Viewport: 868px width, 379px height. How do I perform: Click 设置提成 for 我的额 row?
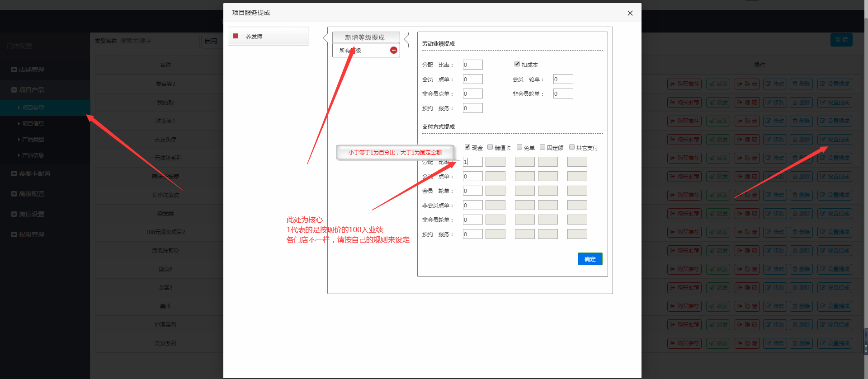[x=835, y=103]
